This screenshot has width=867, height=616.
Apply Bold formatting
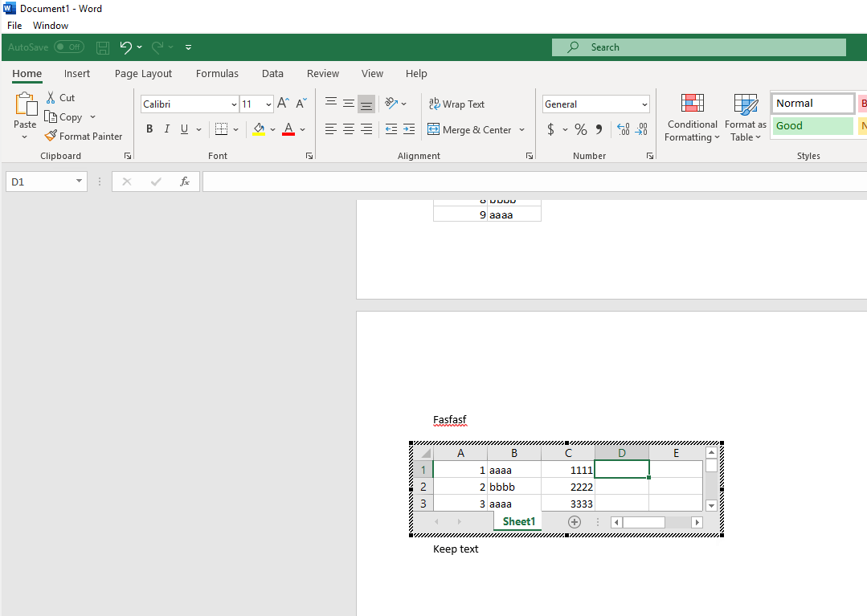pos(149,129)
